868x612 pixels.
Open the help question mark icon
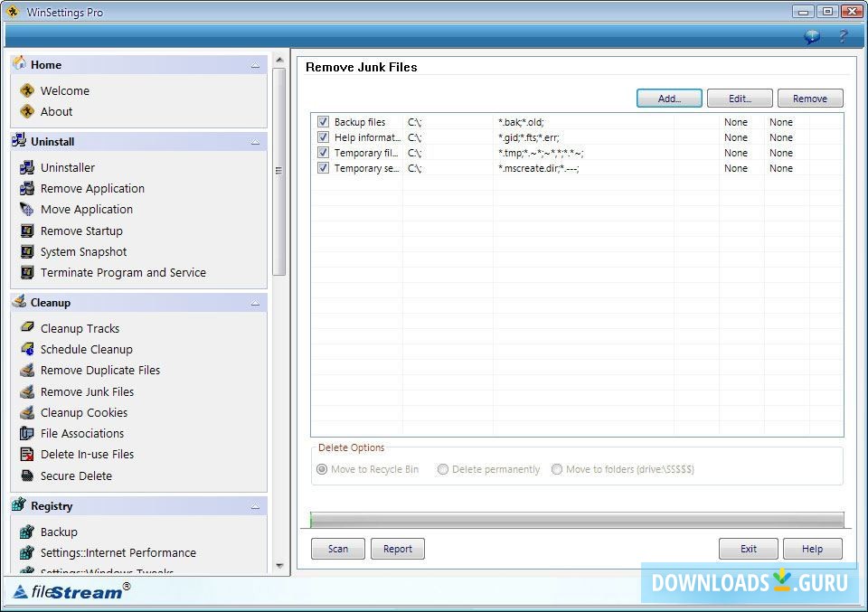point(843,37)
